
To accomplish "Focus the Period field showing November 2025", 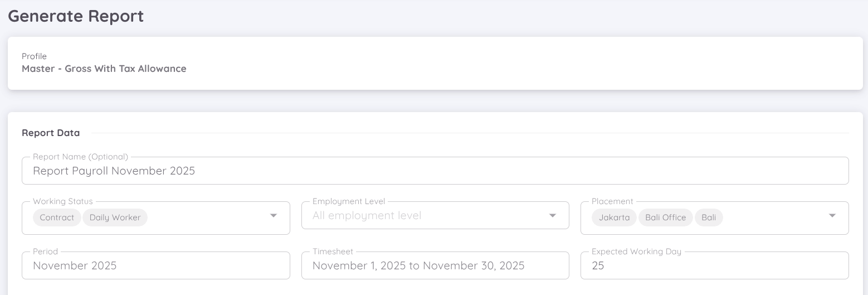I will pyautogui.click(x=155, y=266).
